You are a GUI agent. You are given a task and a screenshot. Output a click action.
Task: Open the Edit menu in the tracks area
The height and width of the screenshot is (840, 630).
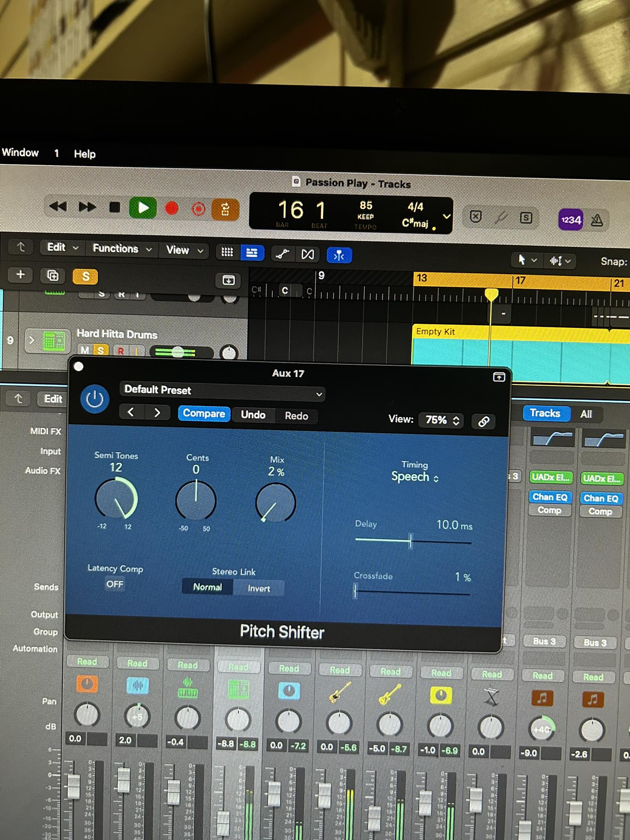pyautogui.click(x=62, y=247)
